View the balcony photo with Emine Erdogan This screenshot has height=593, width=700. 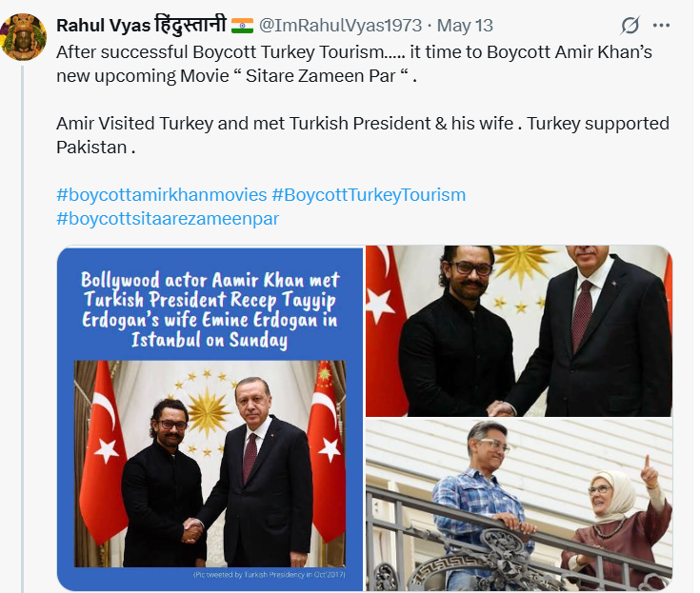[519, 505]
